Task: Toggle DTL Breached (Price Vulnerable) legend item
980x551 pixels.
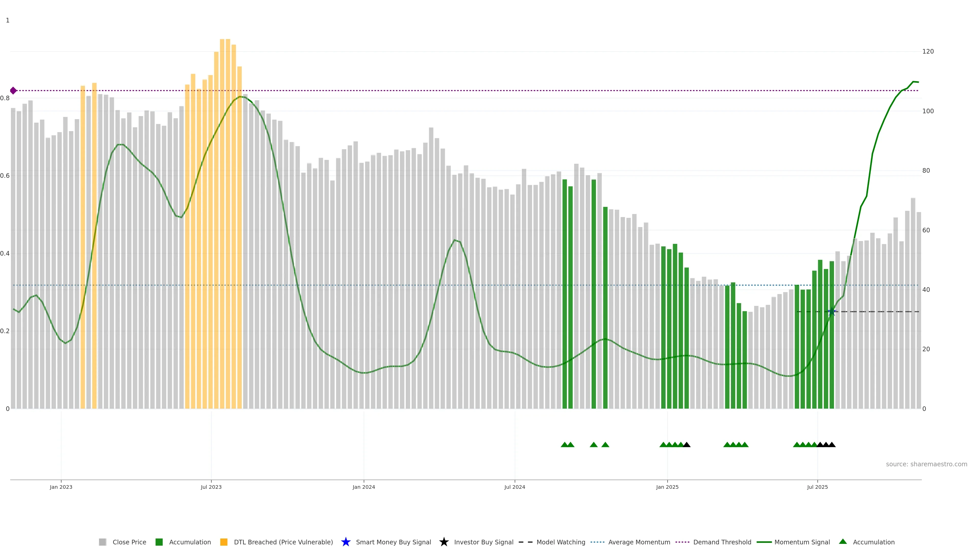Action: point(283,542)
